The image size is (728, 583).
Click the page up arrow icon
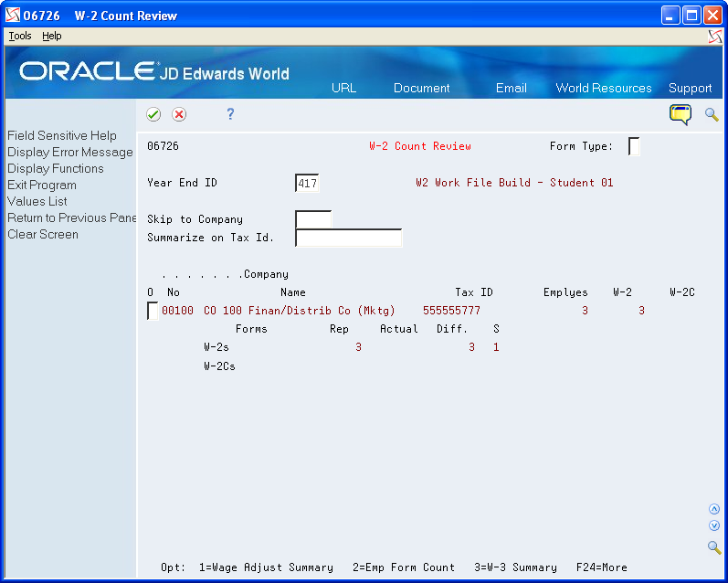coord(714,509)
